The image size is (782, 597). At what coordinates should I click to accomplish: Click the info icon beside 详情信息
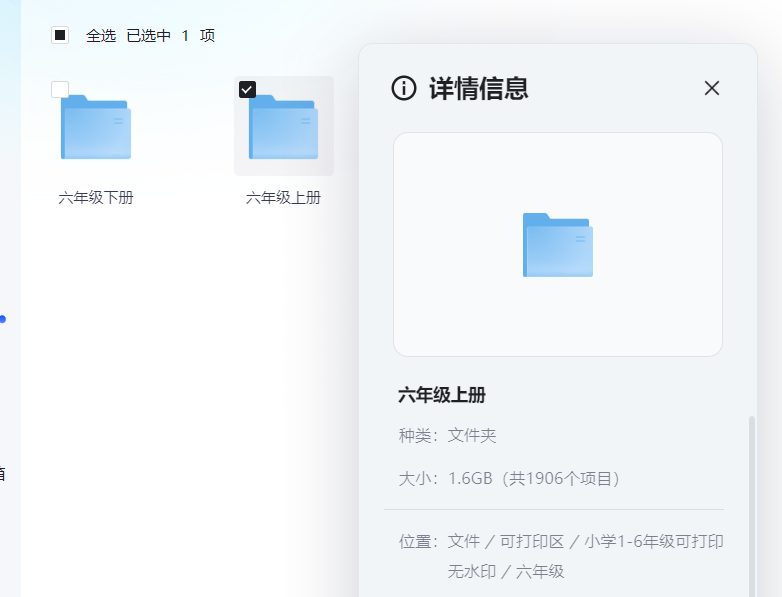tap(403, 88)
